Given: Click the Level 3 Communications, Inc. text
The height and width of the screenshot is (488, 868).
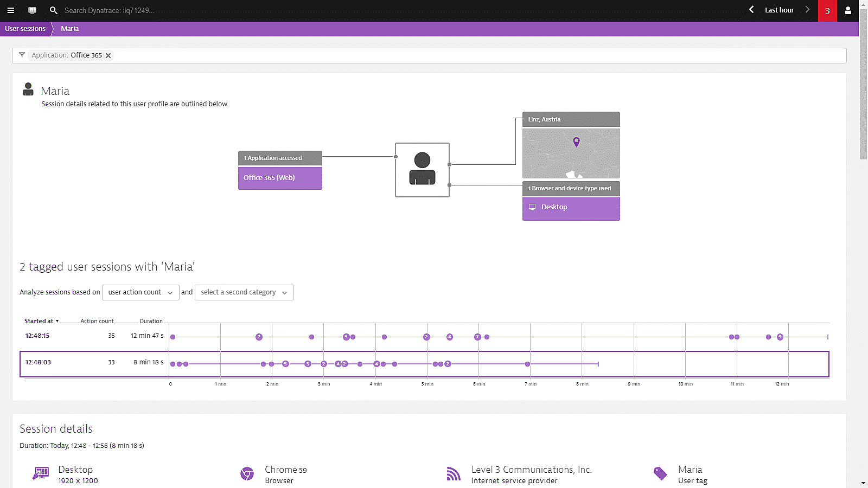Looking at the screenshot, I should point(531,470).
